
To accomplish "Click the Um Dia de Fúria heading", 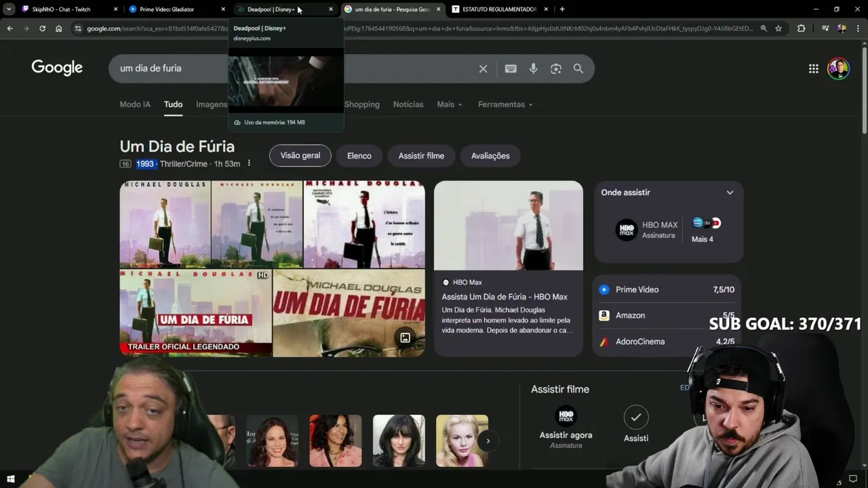I will [x=177, y=146].
